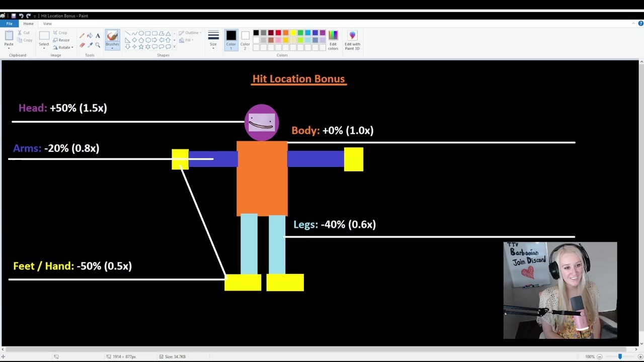Expand the Rotate dropdown menu

pos(64,47)
